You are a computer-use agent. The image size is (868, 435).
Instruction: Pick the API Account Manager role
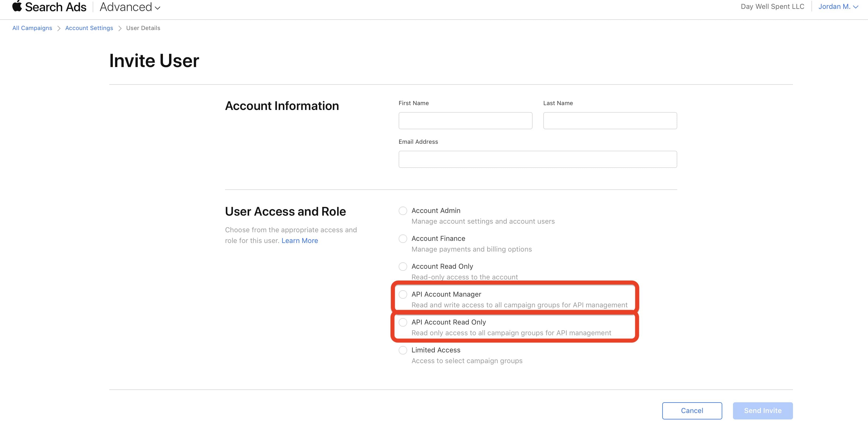(403, 294)
